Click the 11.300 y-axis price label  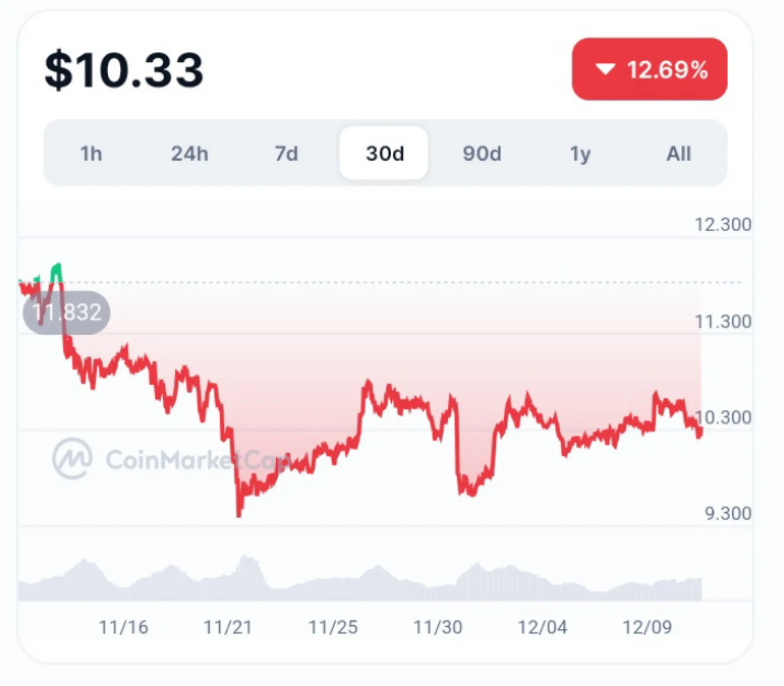point(723,322)
